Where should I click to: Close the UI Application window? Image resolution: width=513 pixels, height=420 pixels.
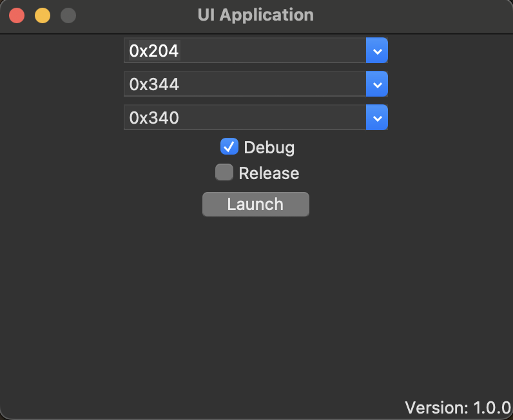tap(17, 15)
